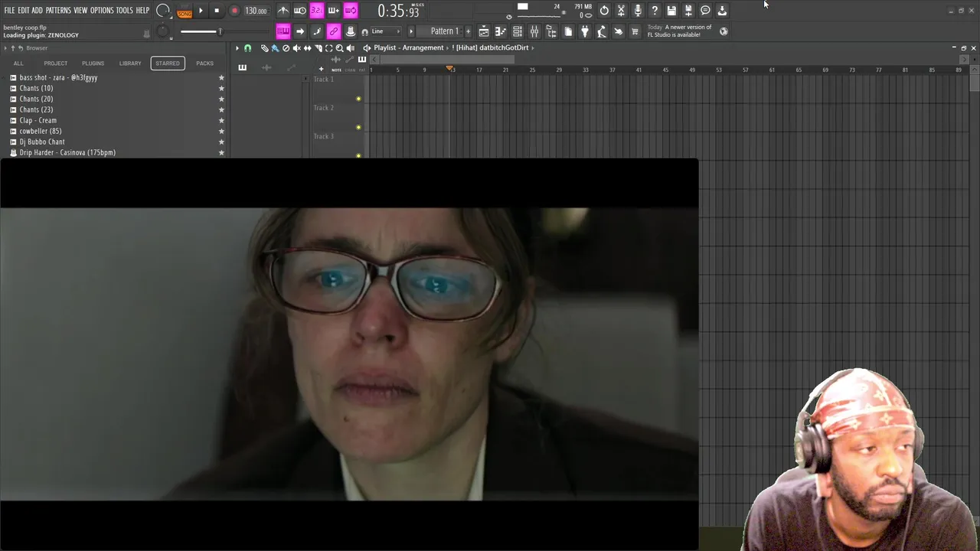Open the Playlist view icon
980x551 pixels.
(x=484, y=31)
